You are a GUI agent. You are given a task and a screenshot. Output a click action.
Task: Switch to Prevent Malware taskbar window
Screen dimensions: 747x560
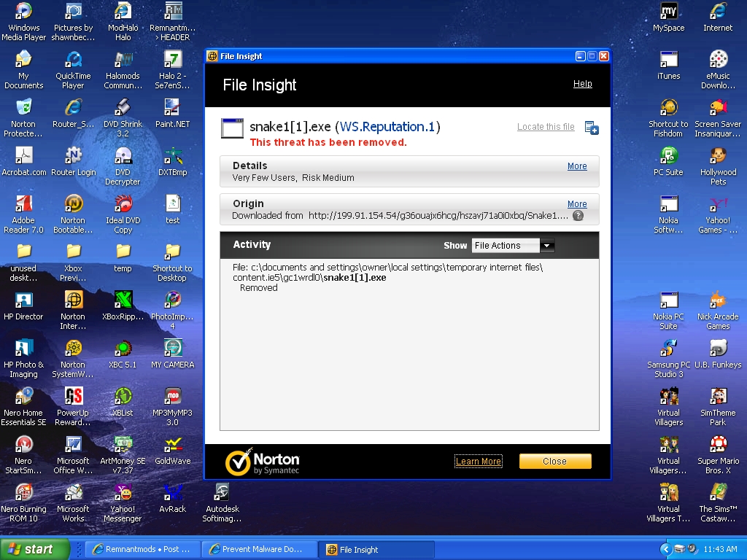pos(260,550)
